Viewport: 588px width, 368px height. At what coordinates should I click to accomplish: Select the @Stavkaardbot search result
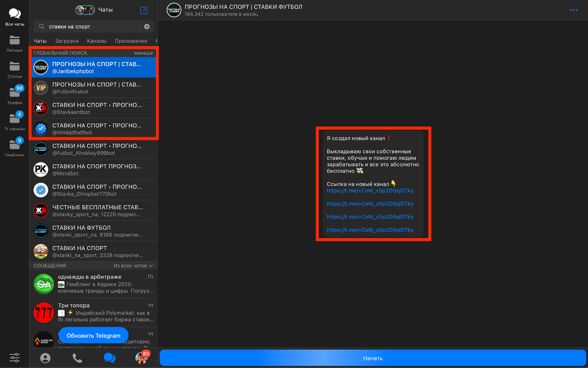pos(94,108)
